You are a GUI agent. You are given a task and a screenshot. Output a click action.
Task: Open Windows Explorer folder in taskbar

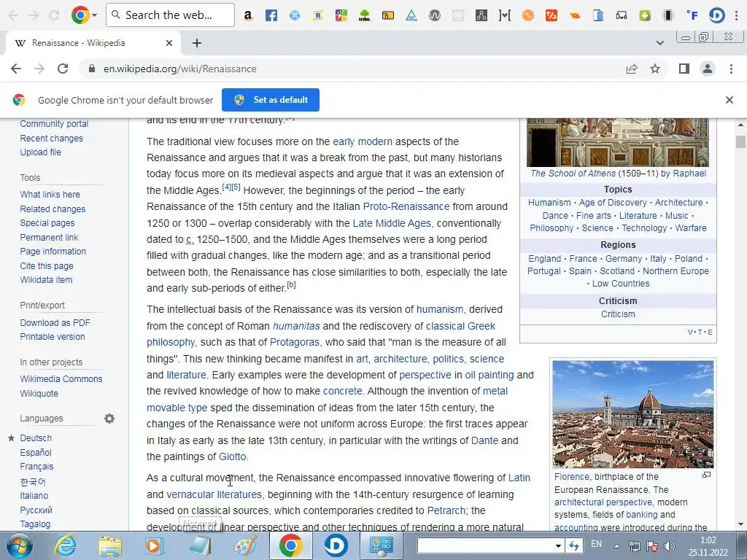click(x=110, y=545)
